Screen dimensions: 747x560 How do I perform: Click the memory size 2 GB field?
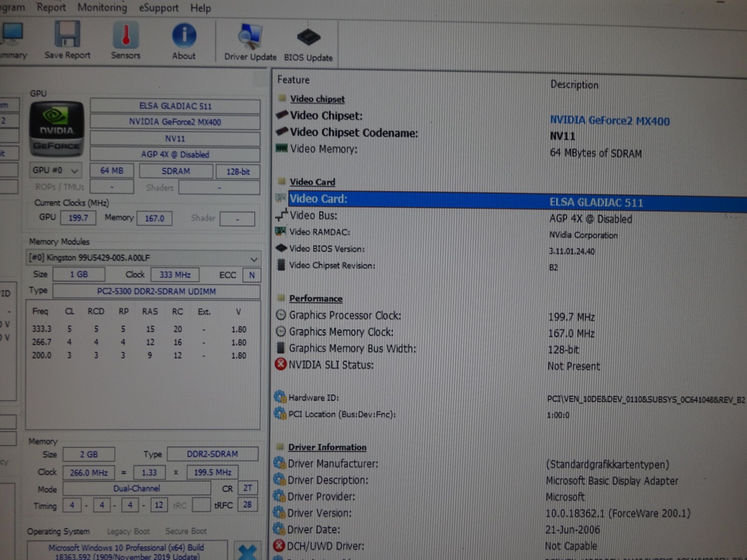[89, 454]
